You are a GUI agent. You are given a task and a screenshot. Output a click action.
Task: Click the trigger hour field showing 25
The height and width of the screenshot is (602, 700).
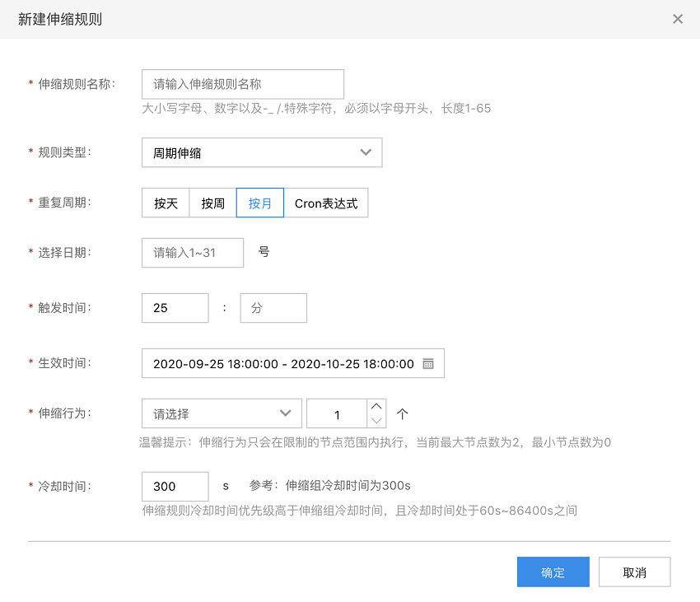175,308
